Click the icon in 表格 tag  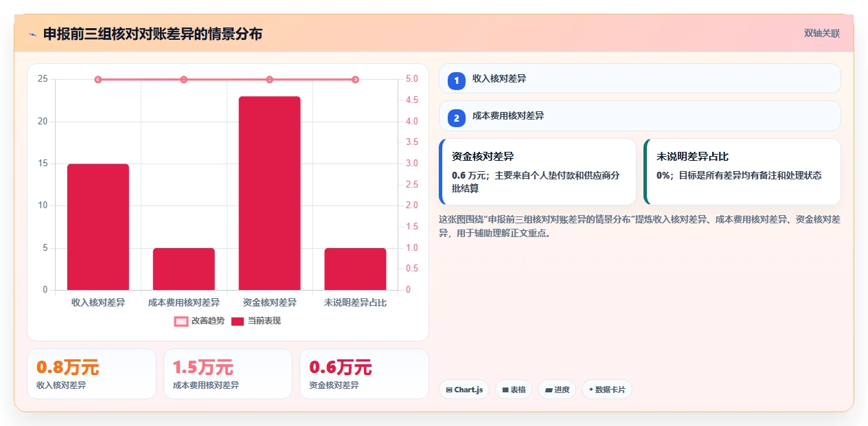(x=505, y=390)
